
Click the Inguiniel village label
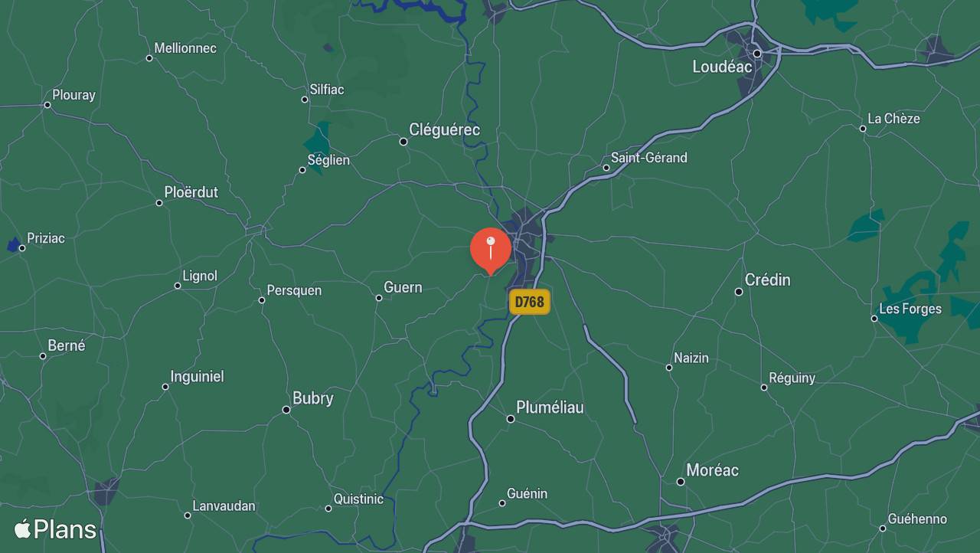click(x=197, y=377)
